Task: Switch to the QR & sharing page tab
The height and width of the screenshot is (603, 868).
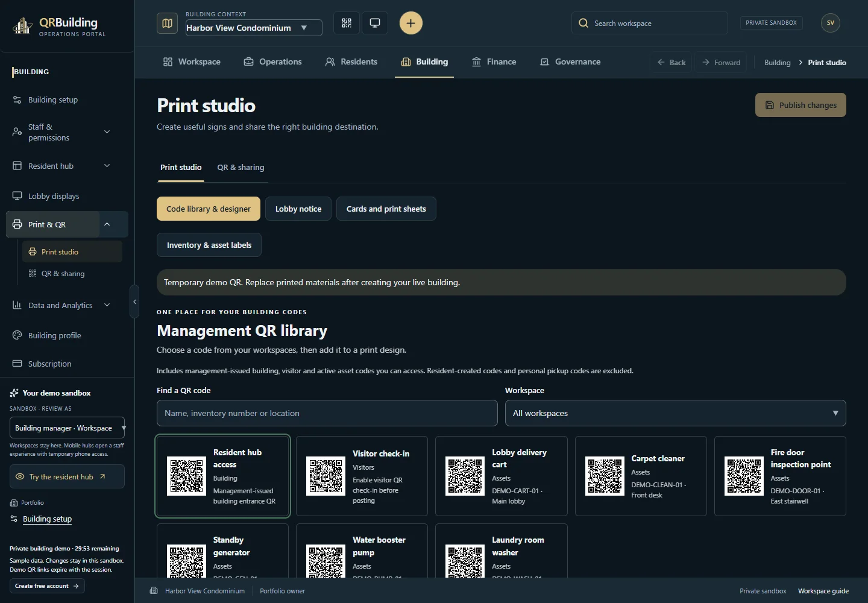Action: tap(241, 168)
